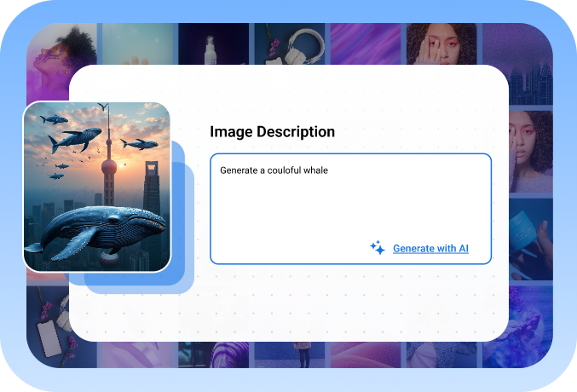The image size is (577, 392).
Task: Click the sparkle icon beside Generate with AI
Action: [378, 248]
